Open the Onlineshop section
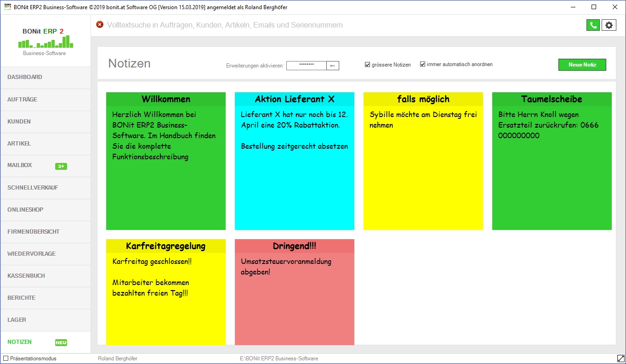 point(46,210)
